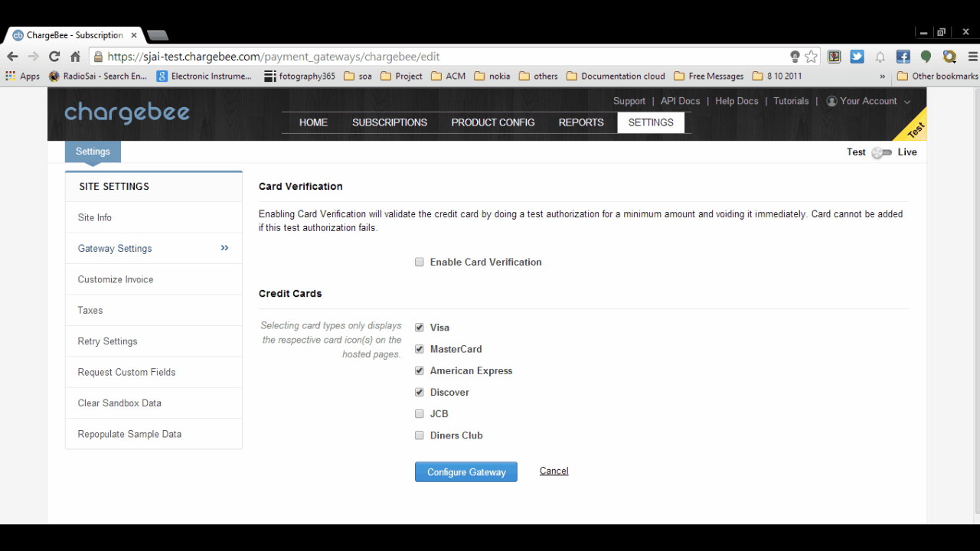Viewport: 980px width, 551px height.
Task: Check the Diners Club card type
Action: (x=419, y=435)
